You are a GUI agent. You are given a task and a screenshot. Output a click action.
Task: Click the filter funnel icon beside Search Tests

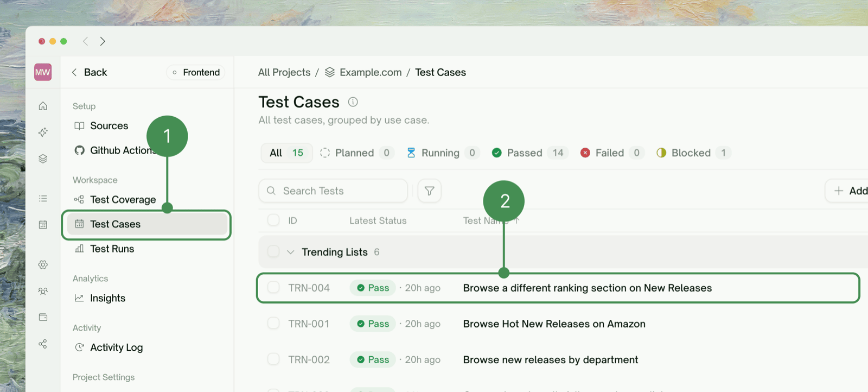(429, 191)
